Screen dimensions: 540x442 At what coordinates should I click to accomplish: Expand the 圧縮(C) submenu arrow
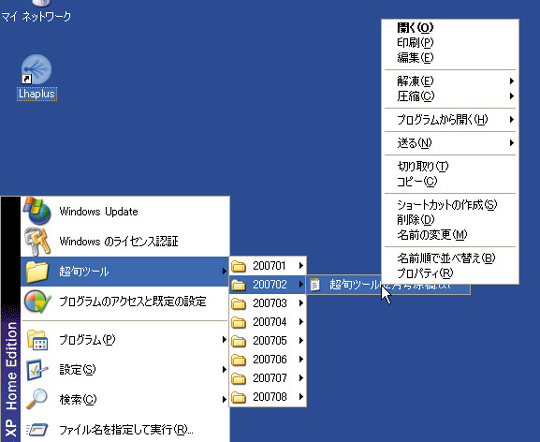512,96
